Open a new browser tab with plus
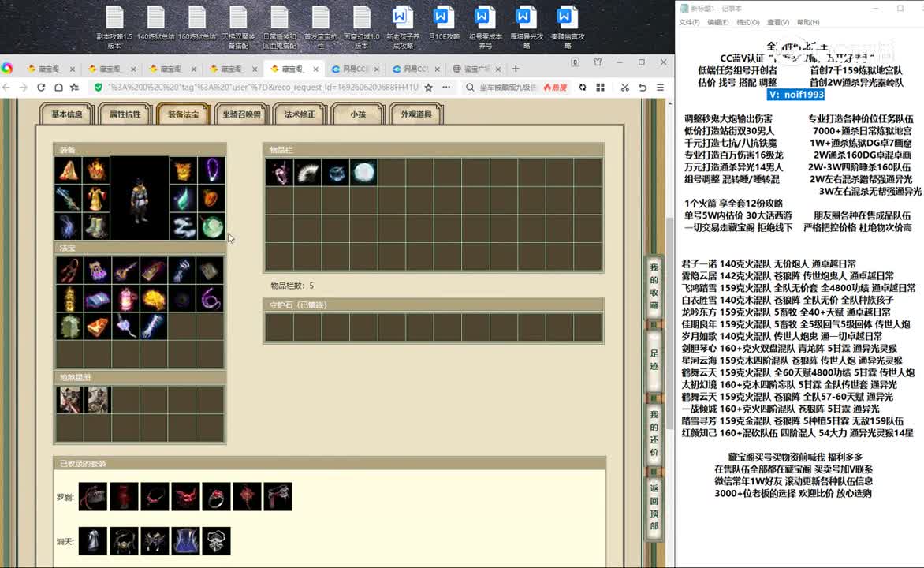 coord(516,69)
